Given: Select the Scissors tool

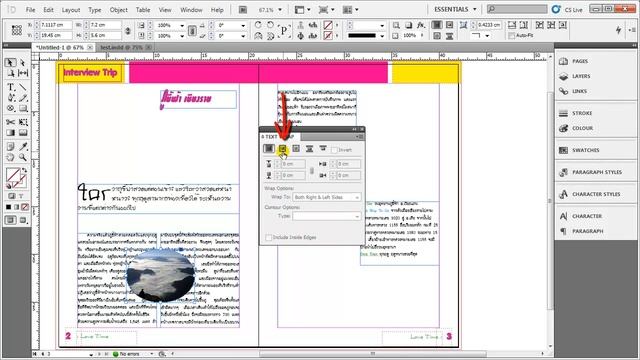Looking at the screenshot, I should [x=11, y=122].
